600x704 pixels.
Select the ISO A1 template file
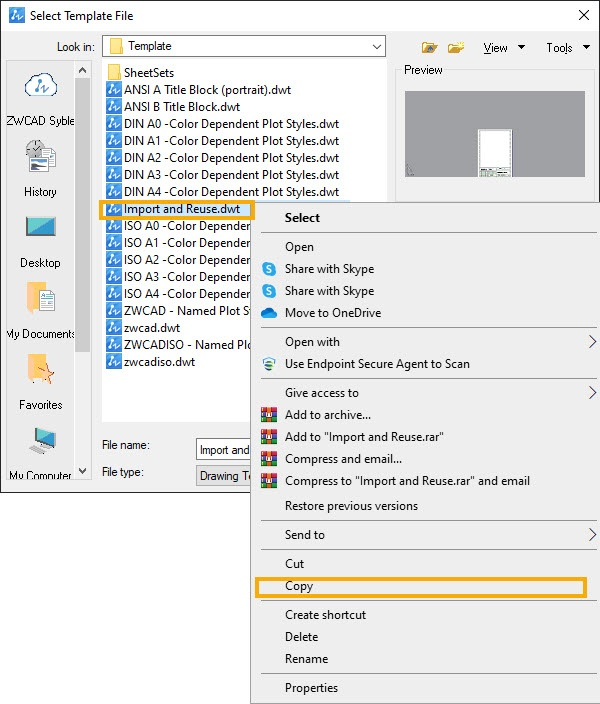point(178,243)
